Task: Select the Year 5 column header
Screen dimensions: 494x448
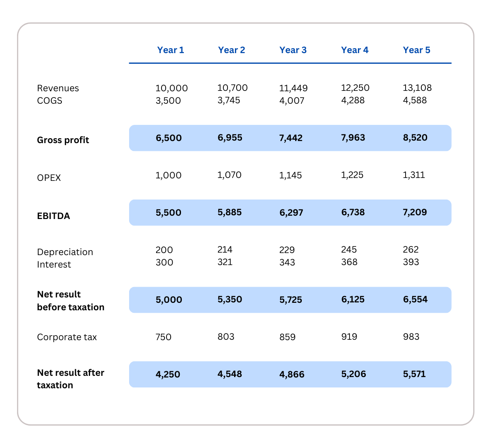Action: [416, 50]
